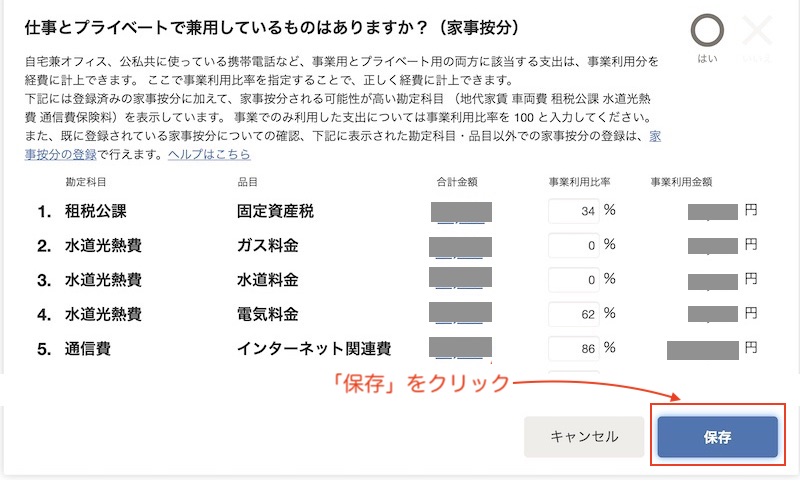Viewport: 800px width, 481px height.
Task: Select the 租税公課 row label
Action: click(x=95, y=211)
